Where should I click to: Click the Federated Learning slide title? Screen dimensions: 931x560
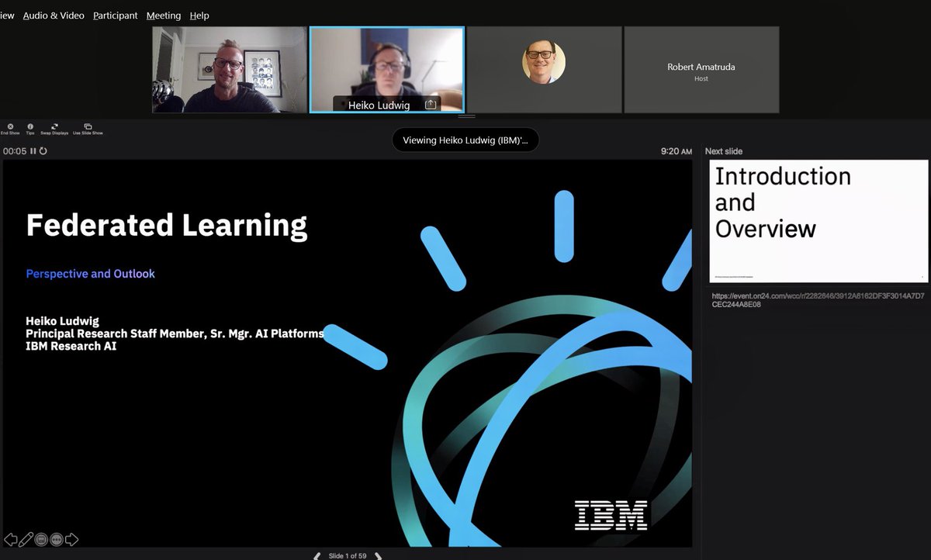[167, 225]
